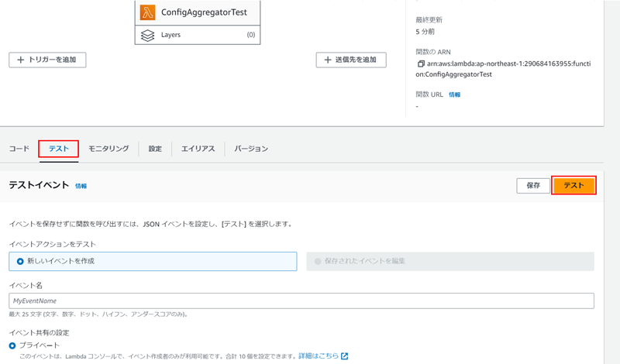
Task: Copy the function ARN with the copy icon
Action: coord(421,64)
